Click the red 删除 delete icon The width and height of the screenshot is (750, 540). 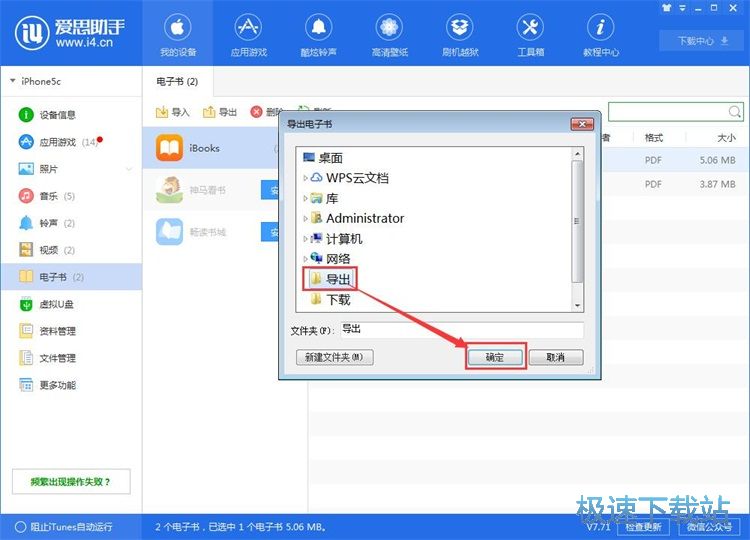(256, 112)
